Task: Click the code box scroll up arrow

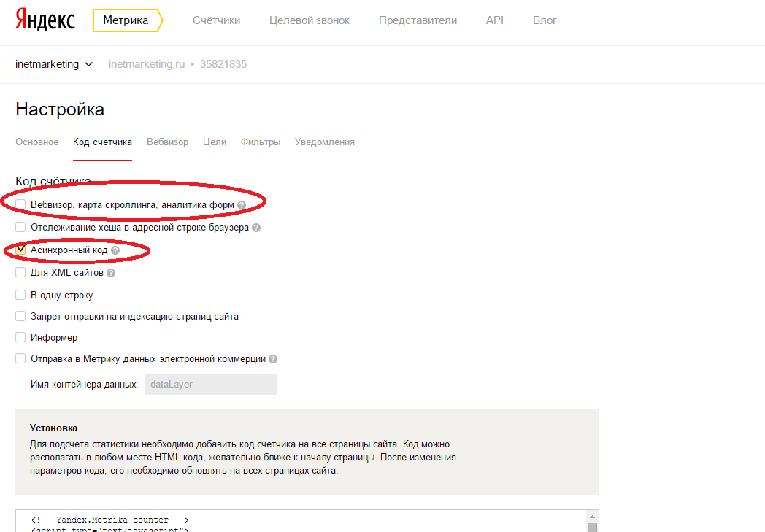Action: click(x=592, y=517)
